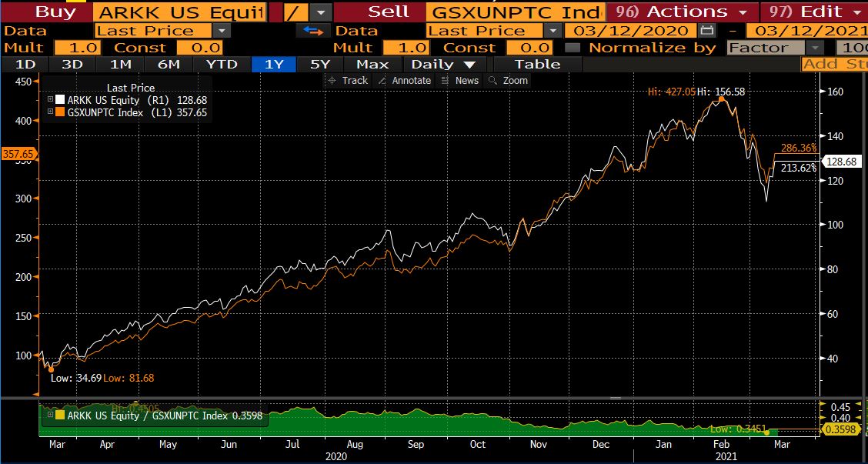
Task: Click the Low: 34.69 chart annotation
Action: click(x=76, y=378)
